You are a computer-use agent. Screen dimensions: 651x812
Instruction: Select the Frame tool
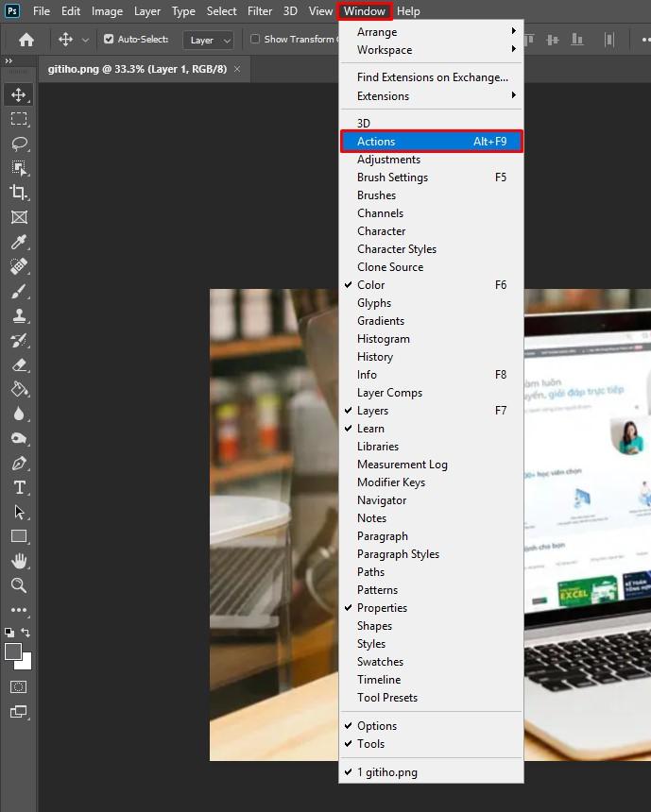pyautogui.click(x=19, y=217)
